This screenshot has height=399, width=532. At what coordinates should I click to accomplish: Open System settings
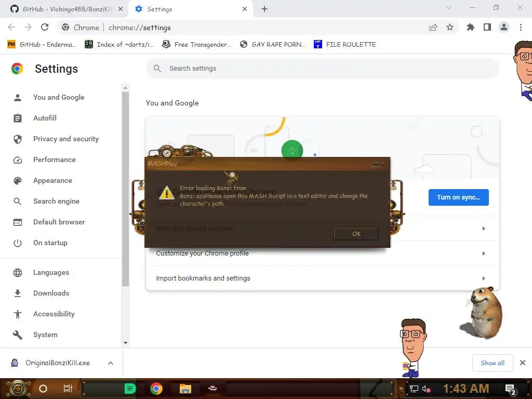click(x=45, y=335)
